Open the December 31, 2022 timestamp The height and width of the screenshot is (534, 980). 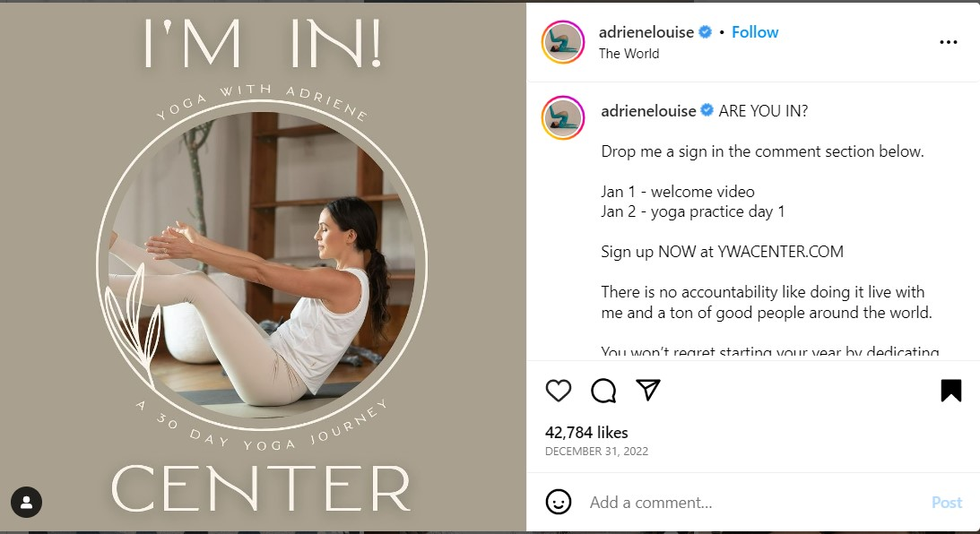pyautogui.click(x=596, y=451)
